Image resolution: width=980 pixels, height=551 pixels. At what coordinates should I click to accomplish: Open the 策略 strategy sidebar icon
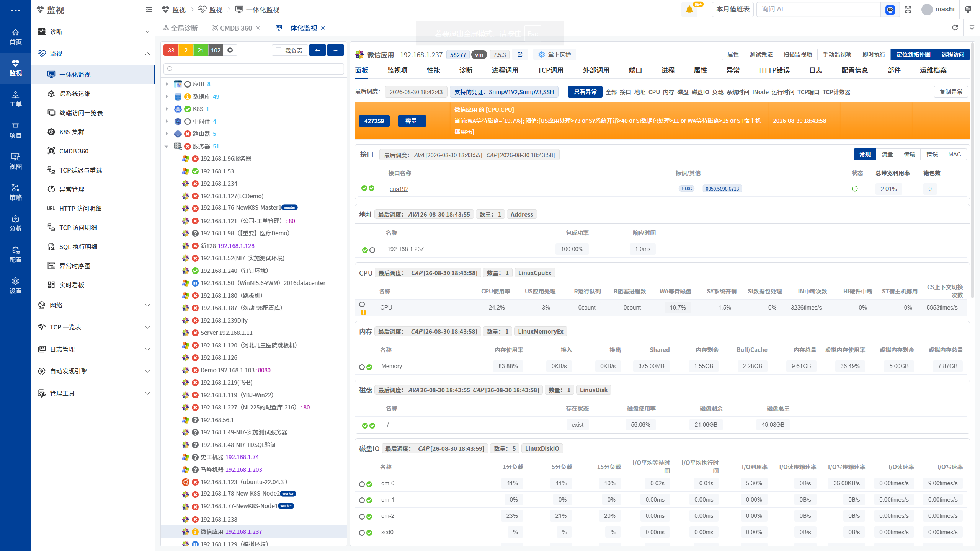point(15,192)
